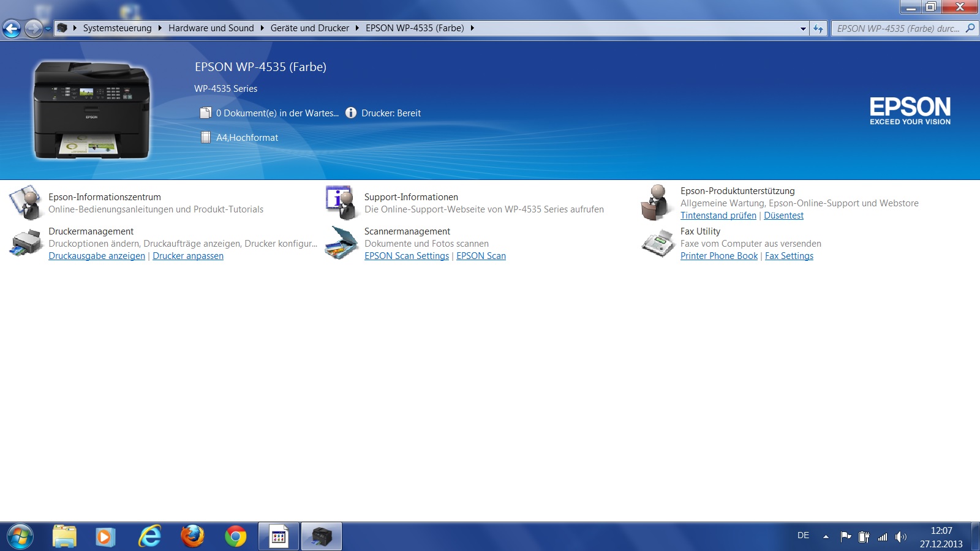Click the Fax Utility heading
The height and width of the screenshot is (551, 980).
point(700,231)
